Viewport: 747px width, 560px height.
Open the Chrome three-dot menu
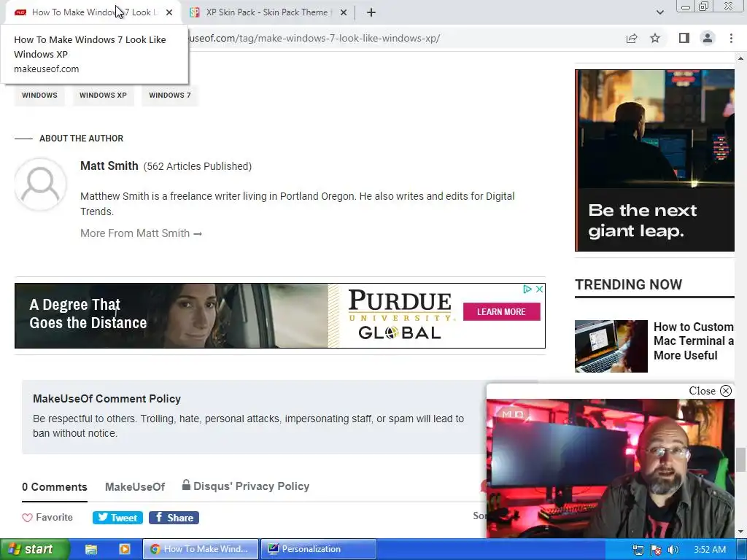coord(731,38)
